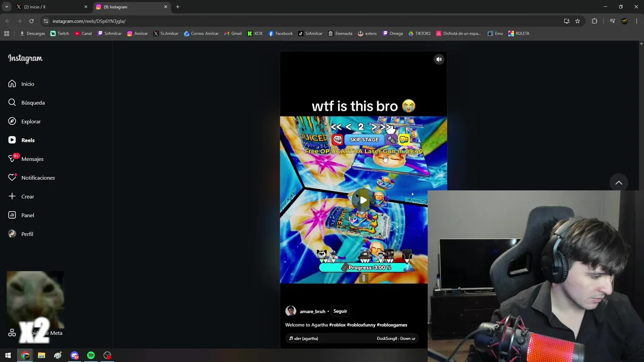The image size is (644, 362).
Task: Open the RULETA bookmark
Action: click(x=519, y=34)
